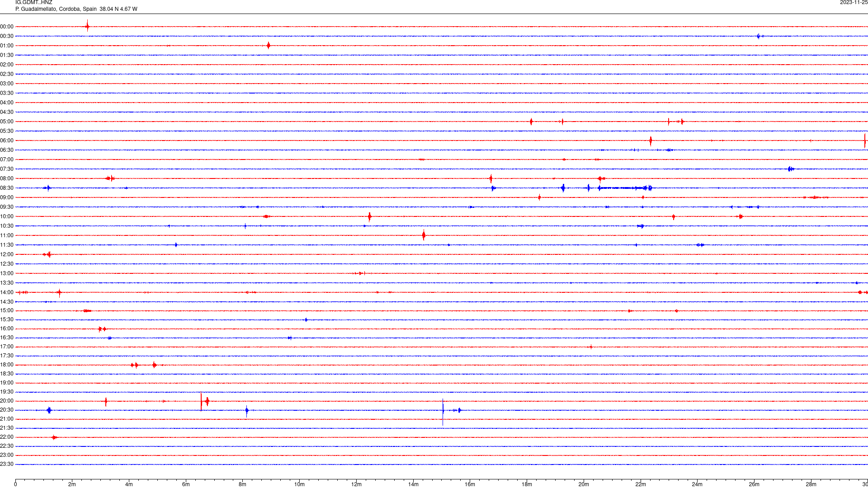Click the 22m tick label on time axis
The image size is (868, 488).
click(x=641, y=484)
